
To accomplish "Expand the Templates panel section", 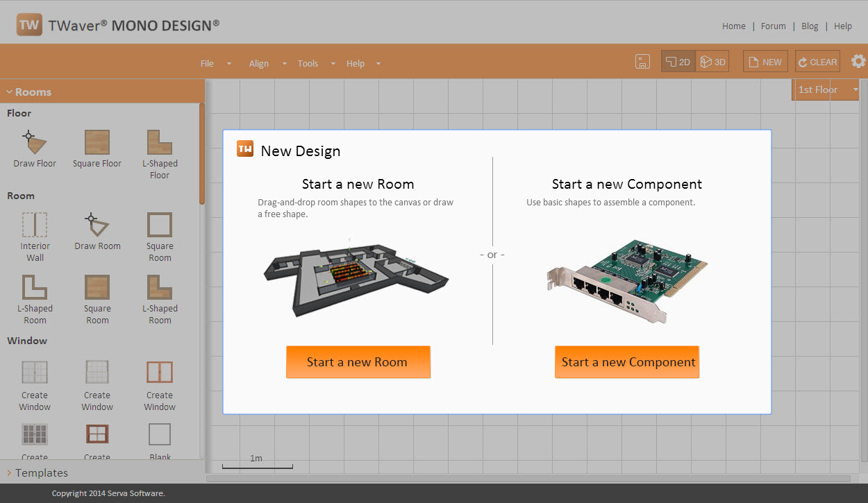I will (x=102, y=472).
